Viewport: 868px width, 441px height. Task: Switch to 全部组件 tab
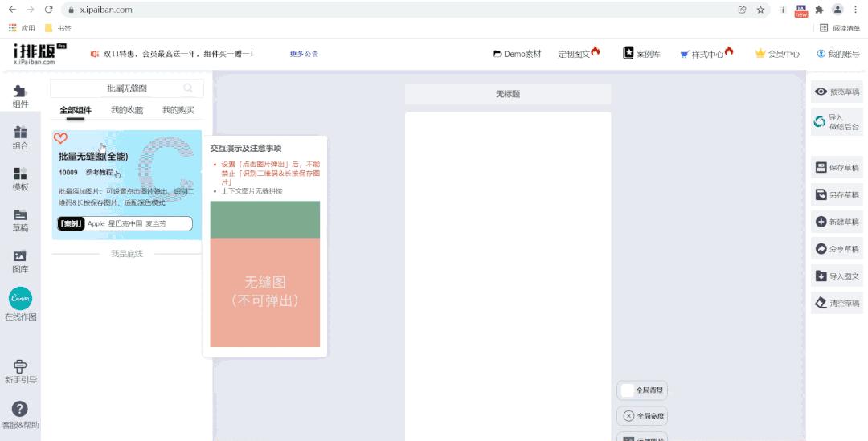click(x=76, y=110)
